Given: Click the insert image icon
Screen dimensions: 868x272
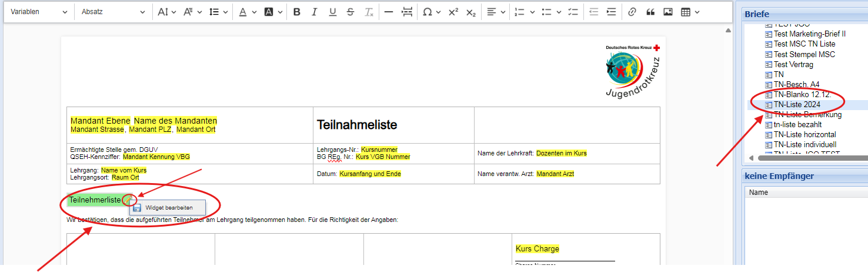Looking at the screenshot, I should point(668,12).
